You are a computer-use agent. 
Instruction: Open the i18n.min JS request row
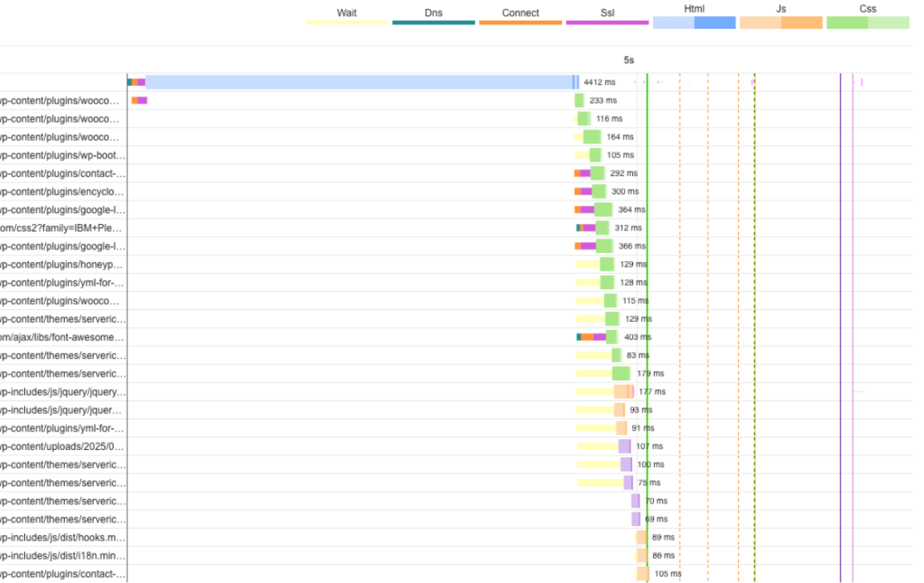click(63, 555)
